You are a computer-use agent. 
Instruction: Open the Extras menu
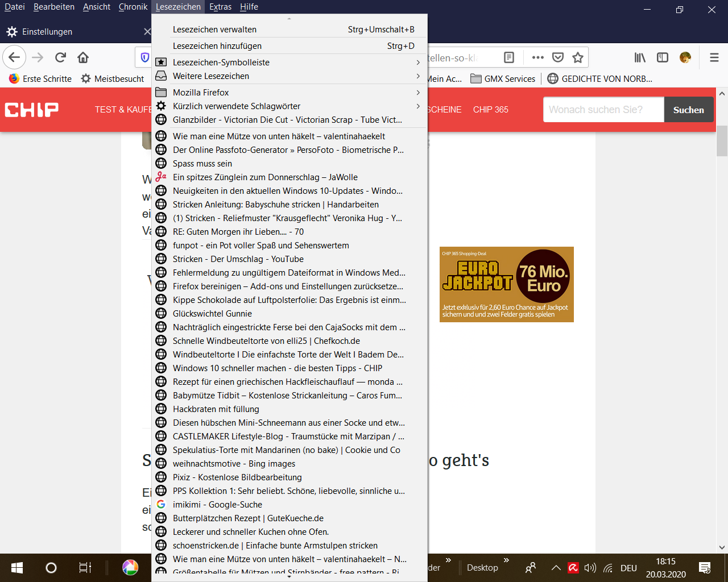pyautogui.click(x=220, y=7)
